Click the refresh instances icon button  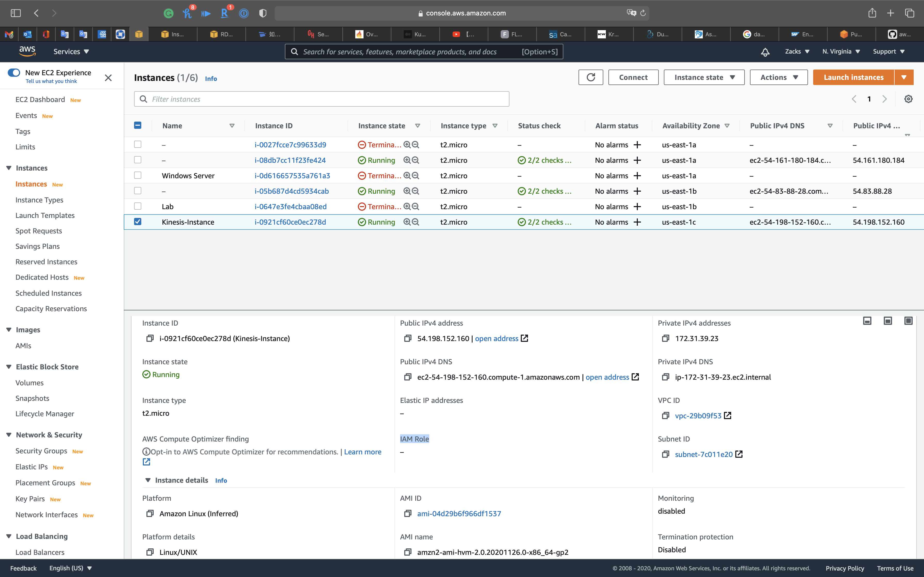click(590, 78)
